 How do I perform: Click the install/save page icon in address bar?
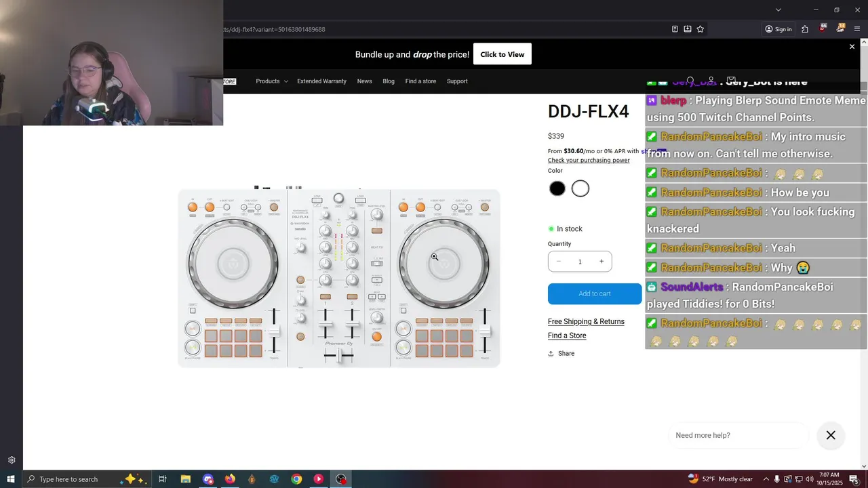pos(688,29)
